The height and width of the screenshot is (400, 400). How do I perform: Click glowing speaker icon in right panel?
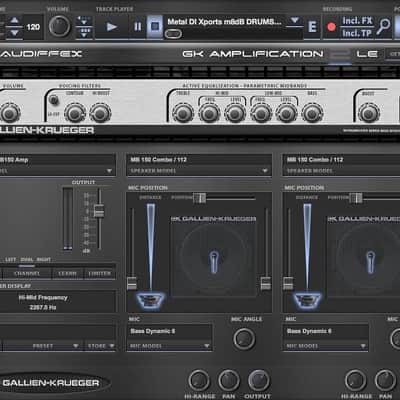(x=307, y=300)
